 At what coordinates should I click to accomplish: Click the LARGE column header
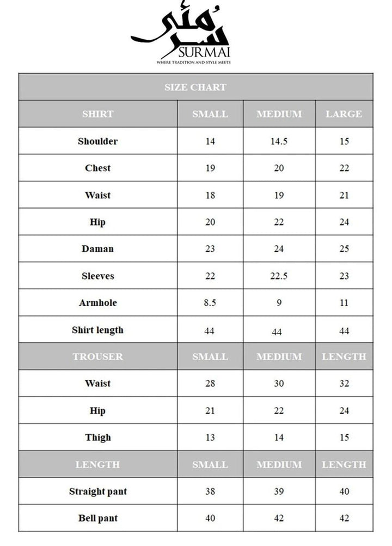tap(344, 114)
